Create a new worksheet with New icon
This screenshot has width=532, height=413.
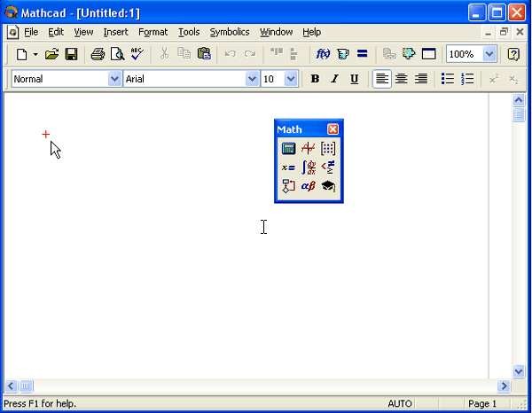(22, 54)
